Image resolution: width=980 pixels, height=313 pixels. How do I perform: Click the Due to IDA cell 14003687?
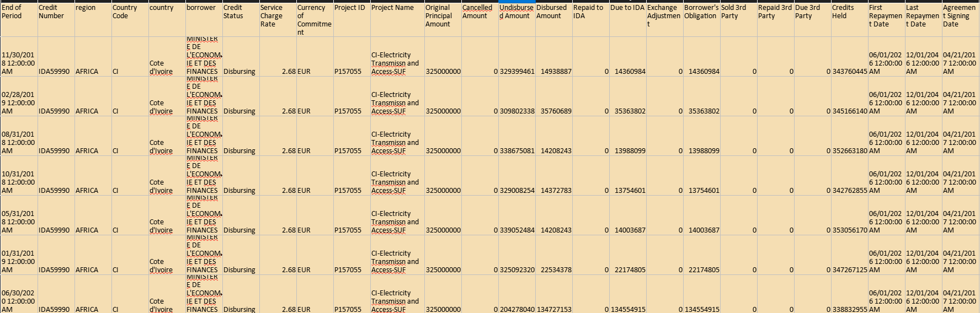[x=627, y=215]
